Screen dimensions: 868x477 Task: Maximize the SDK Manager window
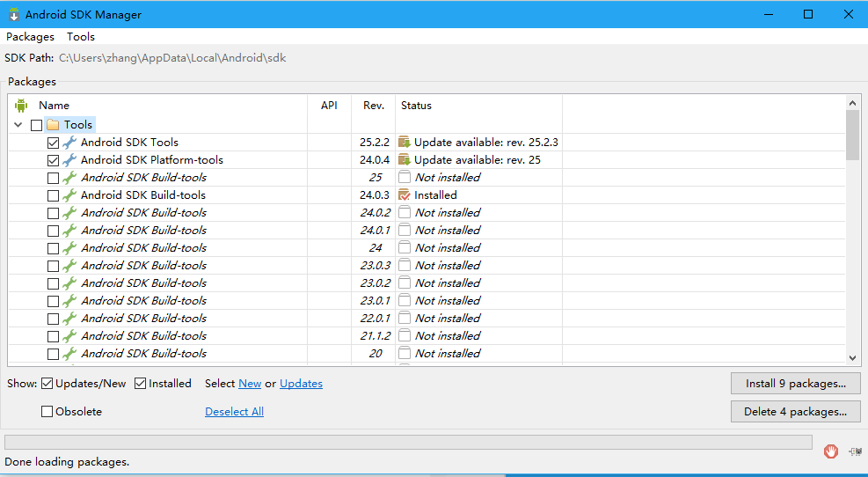click(x=808, y=14)
